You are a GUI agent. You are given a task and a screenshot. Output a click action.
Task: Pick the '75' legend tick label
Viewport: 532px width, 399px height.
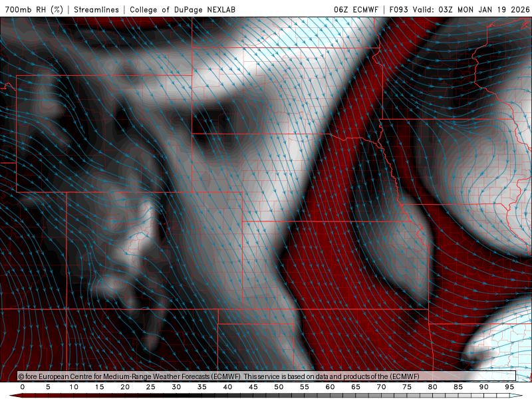tap(407, 387)
